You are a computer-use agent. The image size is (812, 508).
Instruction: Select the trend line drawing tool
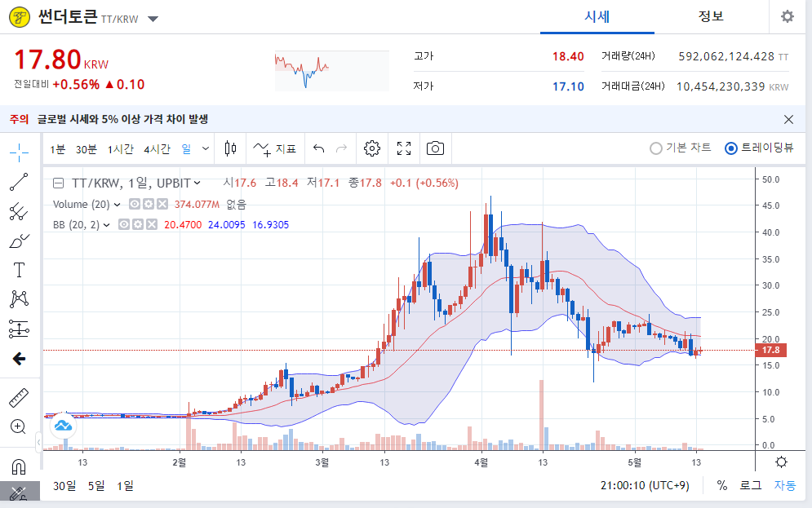point(19,182)
